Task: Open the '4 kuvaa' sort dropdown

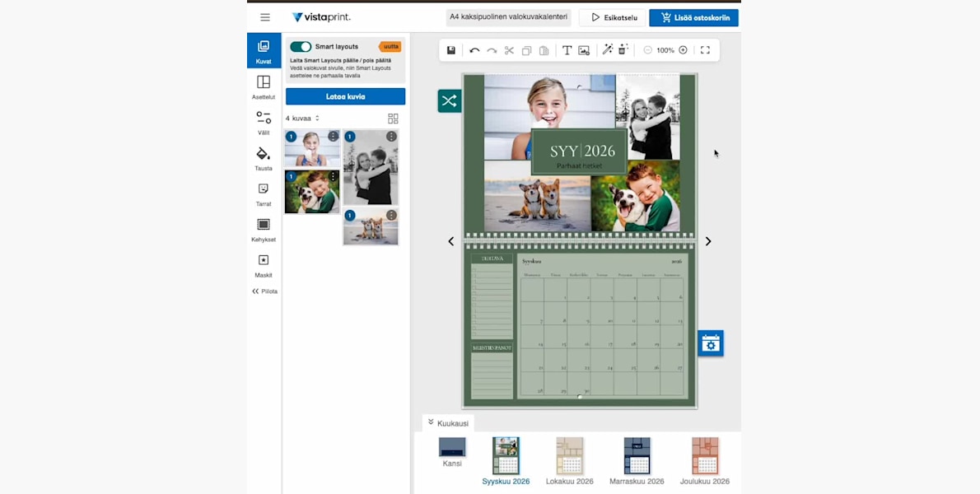Action: point(302,119)
